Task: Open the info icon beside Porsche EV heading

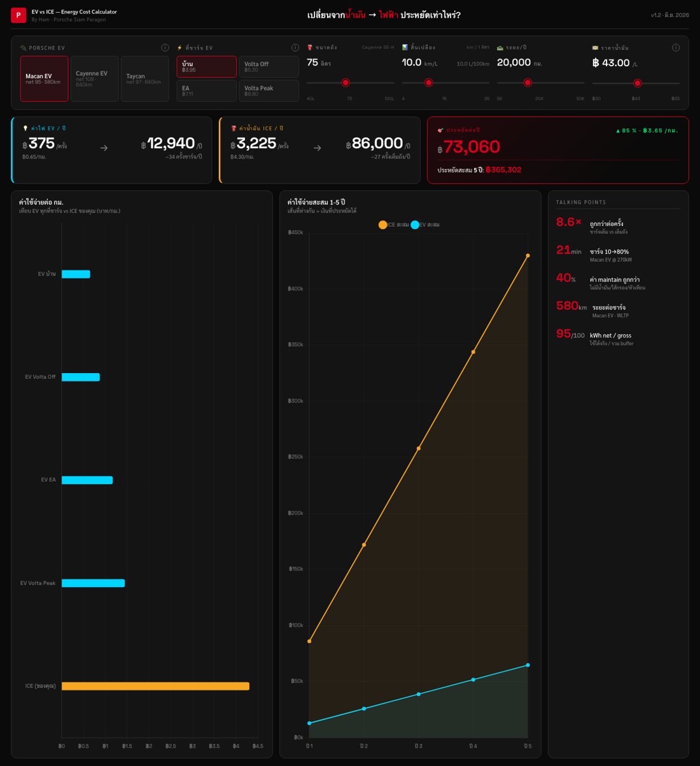Action: point(165,48)
